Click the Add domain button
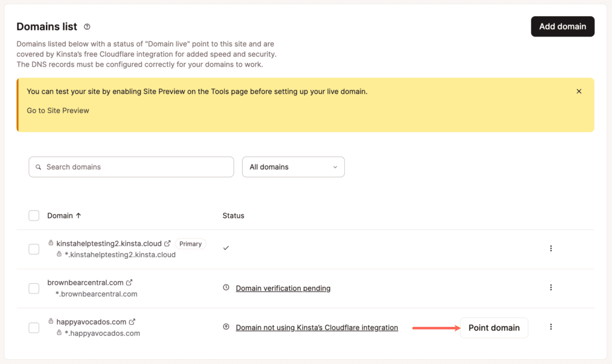The width and height of the screenshot is (612, 364). [x=562, y=26]
